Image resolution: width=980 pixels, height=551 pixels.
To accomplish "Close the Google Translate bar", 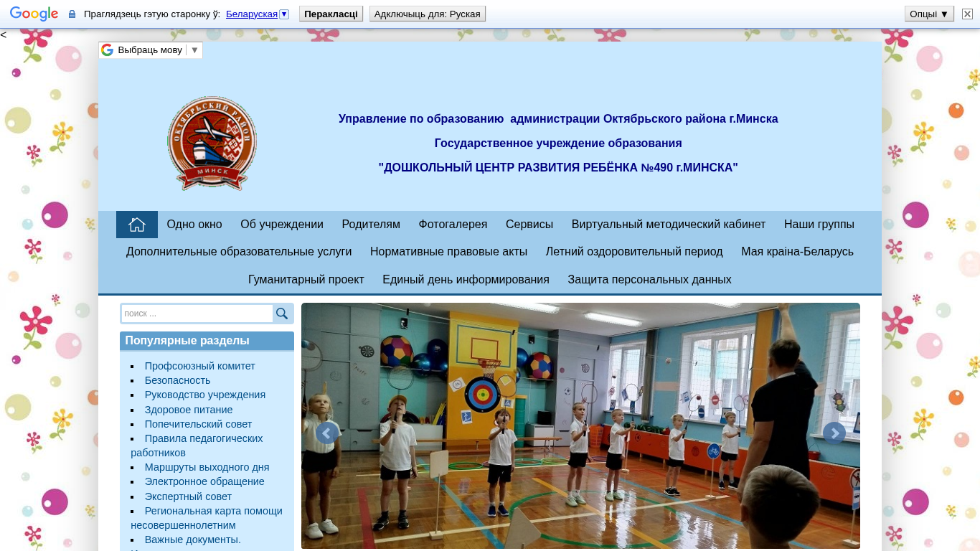I will click(x=967, y=14).
